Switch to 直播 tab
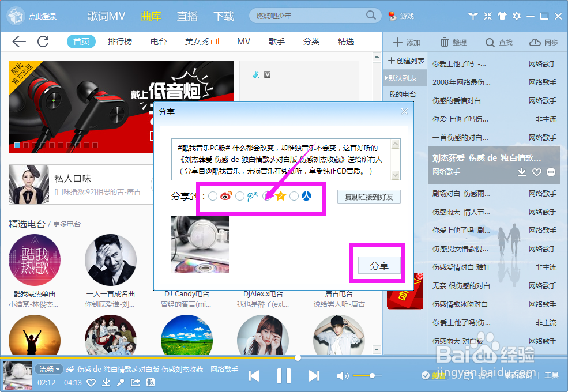The height and width of the screenshot is (392, 568). coord(187,16)
